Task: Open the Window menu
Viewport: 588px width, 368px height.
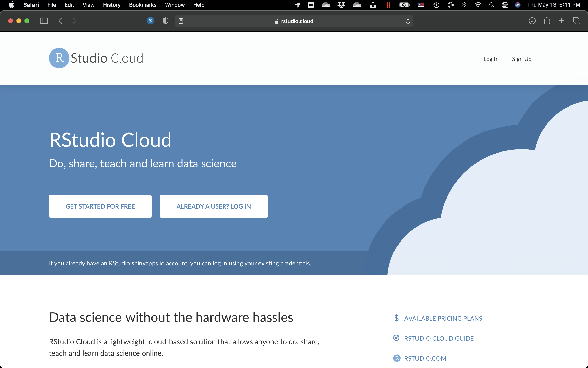Action: point(175,5)
